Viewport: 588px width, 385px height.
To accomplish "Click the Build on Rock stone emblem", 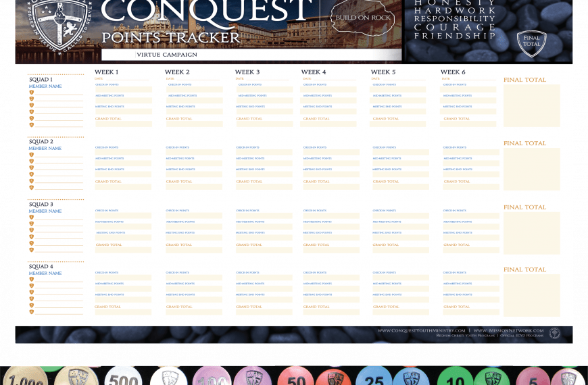I will click(362, 18).
